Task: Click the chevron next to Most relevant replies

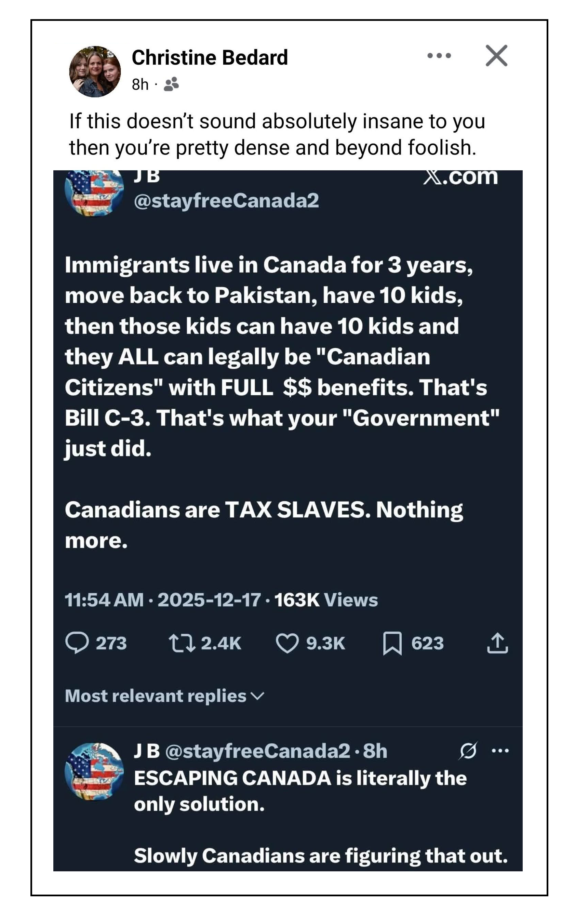Action: pos(258,696)
